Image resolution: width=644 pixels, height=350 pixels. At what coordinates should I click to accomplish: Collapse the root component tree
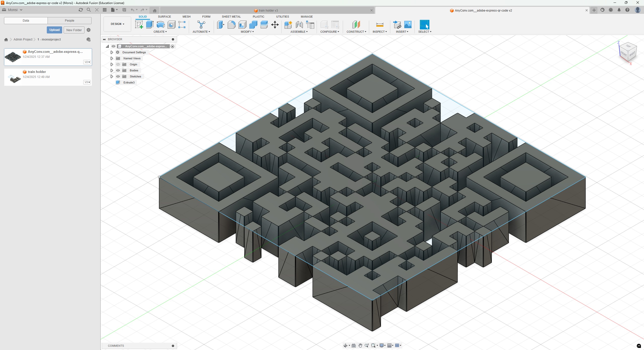107,46
